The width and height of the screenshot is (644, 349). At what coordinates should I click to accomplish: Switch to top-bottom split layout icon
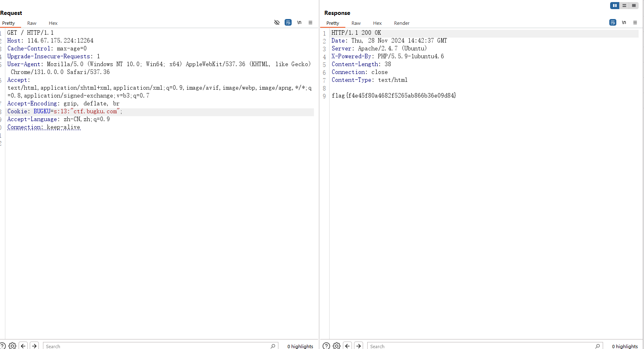[x=624, y=5]
